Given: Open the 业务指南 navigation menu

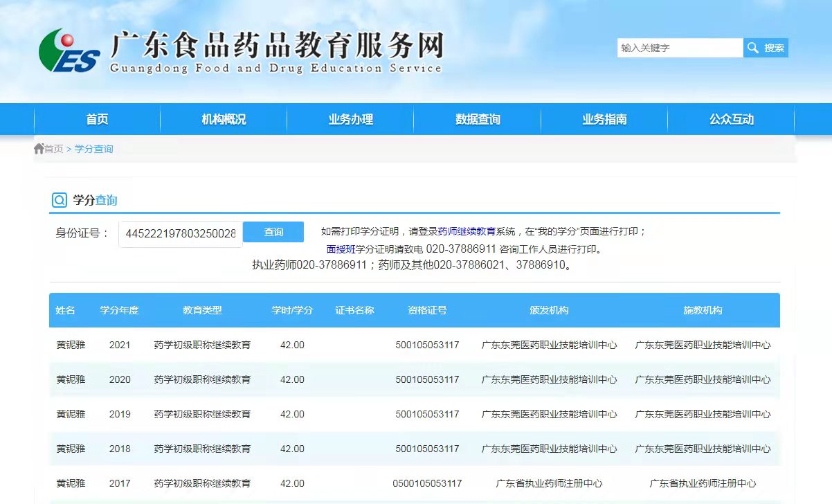Looking at the screenshot, I should click(604, 119).
